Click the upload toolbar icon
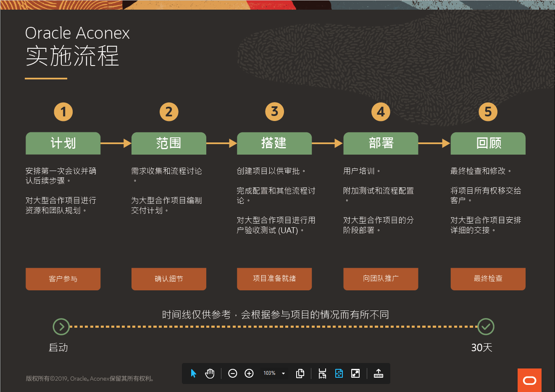The image size is (555, 392). click(x=378, y=373)
